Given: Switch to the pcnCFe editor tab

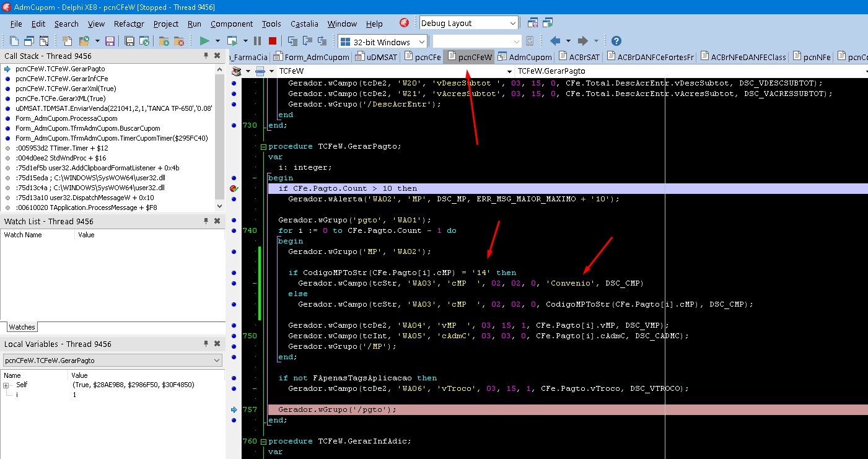Looking at the screenshot, I should tap(423, 57).
